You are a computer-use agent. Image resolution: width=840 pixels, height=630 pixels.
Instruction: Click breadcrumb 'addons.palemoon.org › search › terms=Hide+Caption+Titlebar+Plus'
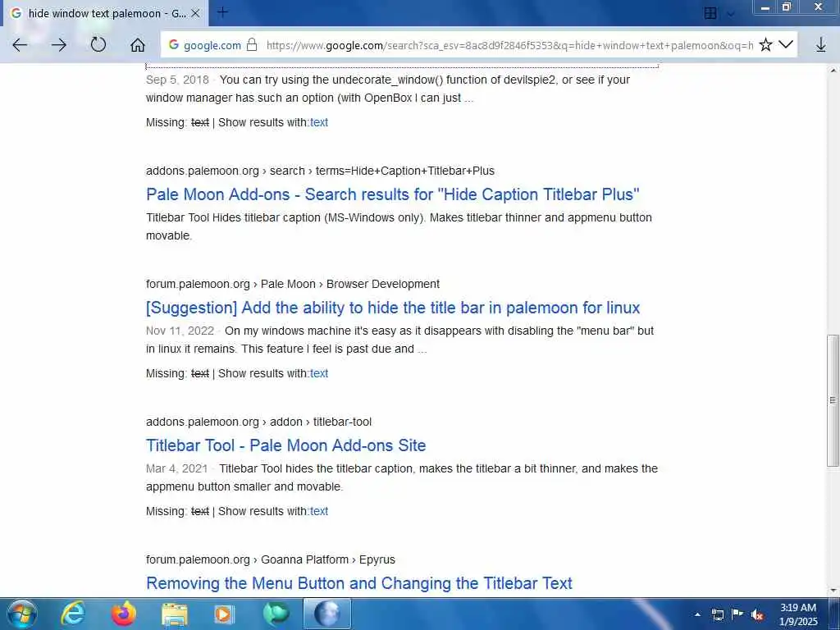[320, 171]
